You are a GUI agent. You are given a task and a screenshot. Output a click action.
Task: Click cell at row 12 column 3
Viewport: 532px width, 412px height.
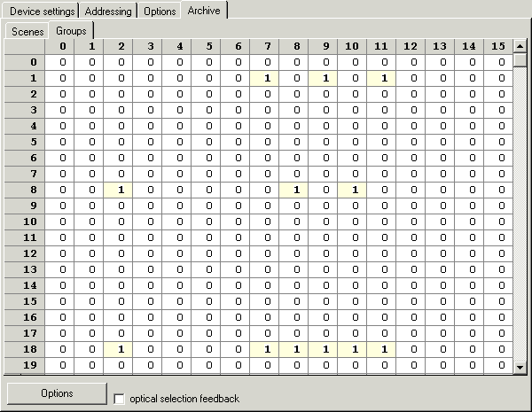point(147,253)
